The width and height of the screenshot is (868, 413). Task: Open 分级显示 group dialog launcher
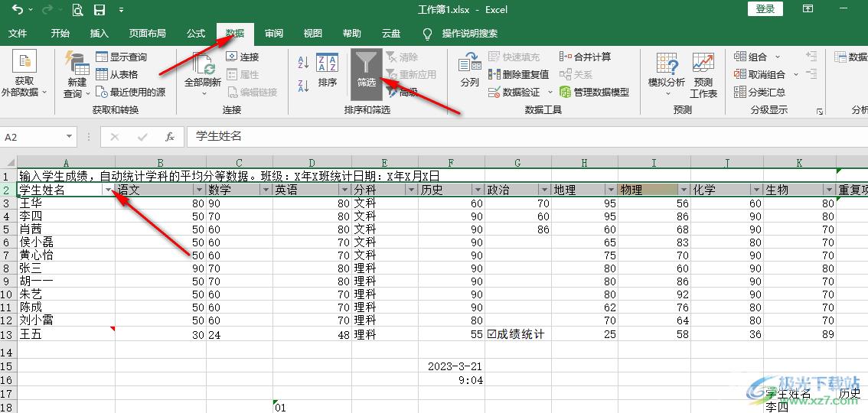coord(820,112)
